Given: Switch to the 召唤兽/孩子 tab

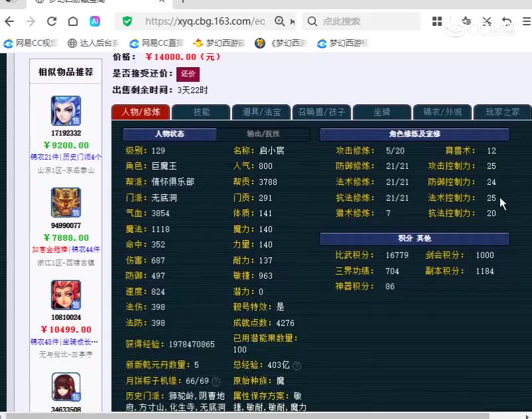Looking at the screenshot, I should [322, 112].
